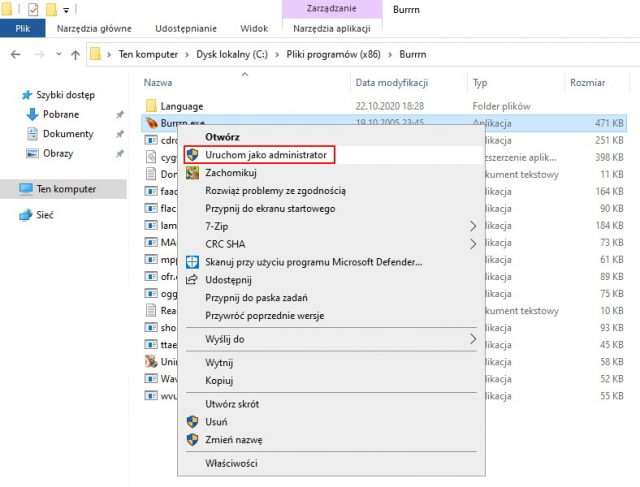Click Ten komputer in address bar

coord(148,54)
